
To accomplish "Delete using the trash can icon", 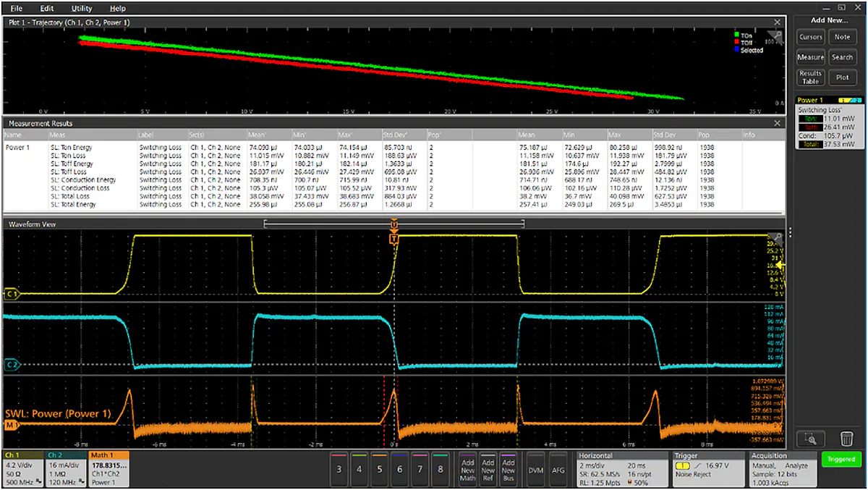I will point(846,438).
